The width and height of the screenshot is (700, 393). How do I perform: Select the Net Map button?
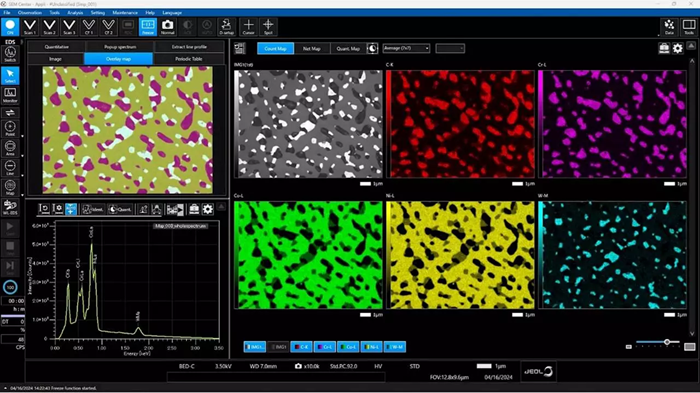312,48
